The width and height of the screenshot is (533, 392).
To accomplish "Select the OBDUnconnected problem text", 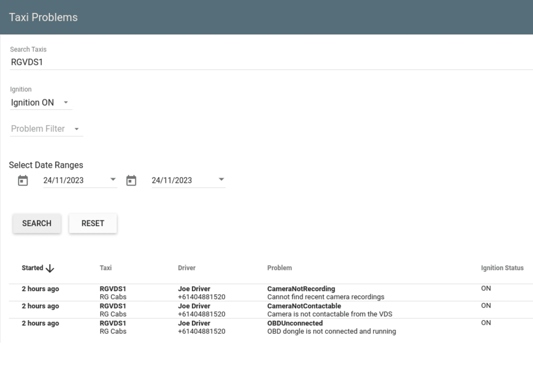I will click(295, 323).
